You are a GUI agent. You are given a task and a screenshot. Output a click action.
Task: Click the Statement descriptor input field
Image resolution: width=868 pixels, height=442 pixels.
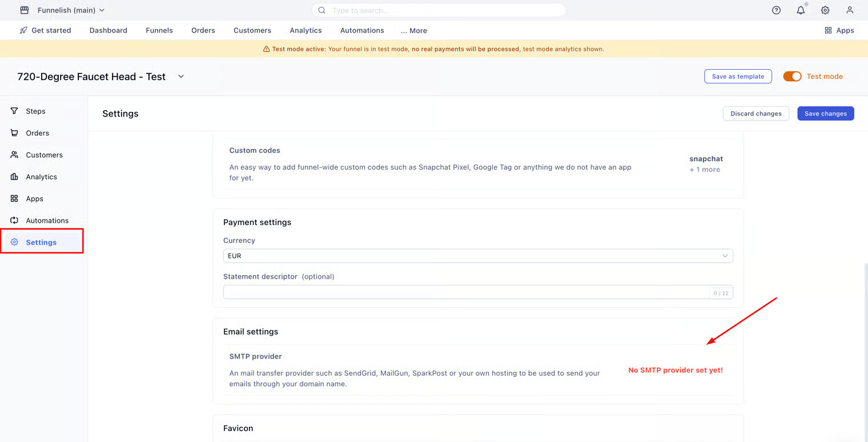pyautogui.click(x=465, y=292)
